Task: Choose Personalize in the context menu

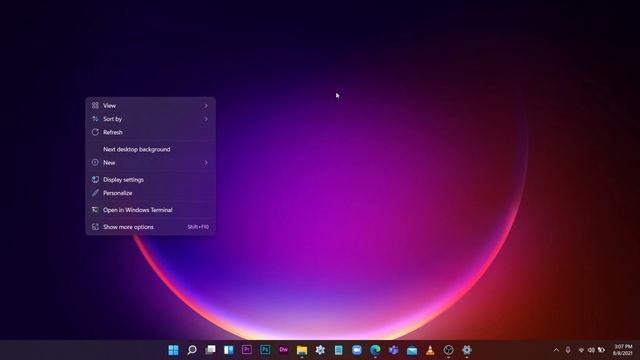Action: coord(151,193)
